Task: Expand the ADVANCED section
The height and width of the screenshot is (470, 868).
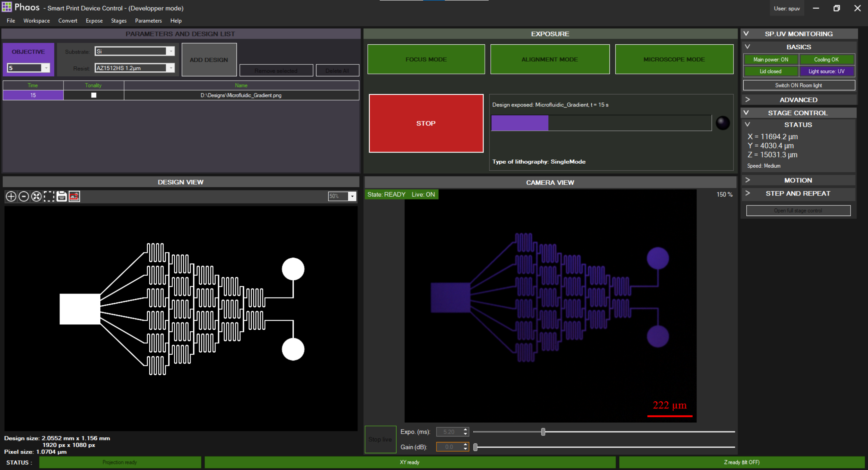Action: (747, 100)
